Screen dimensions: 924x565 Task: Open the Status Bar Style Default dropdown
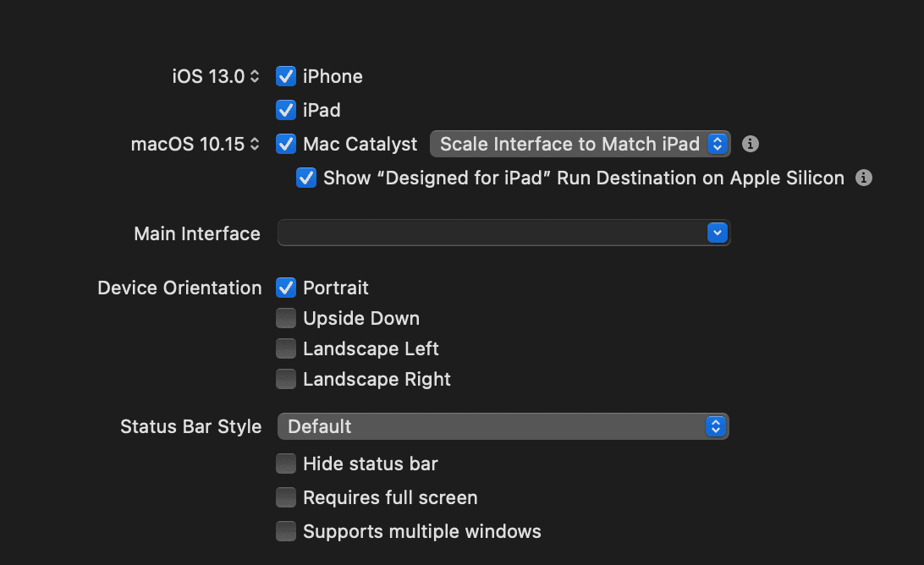click(x=503, y=426)
